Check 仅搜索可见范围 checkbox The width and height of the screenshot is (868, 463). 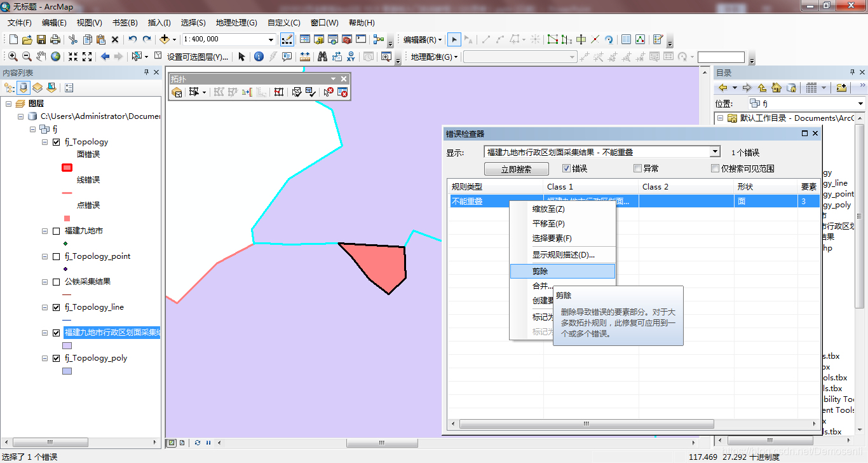[x=715, y=169]
